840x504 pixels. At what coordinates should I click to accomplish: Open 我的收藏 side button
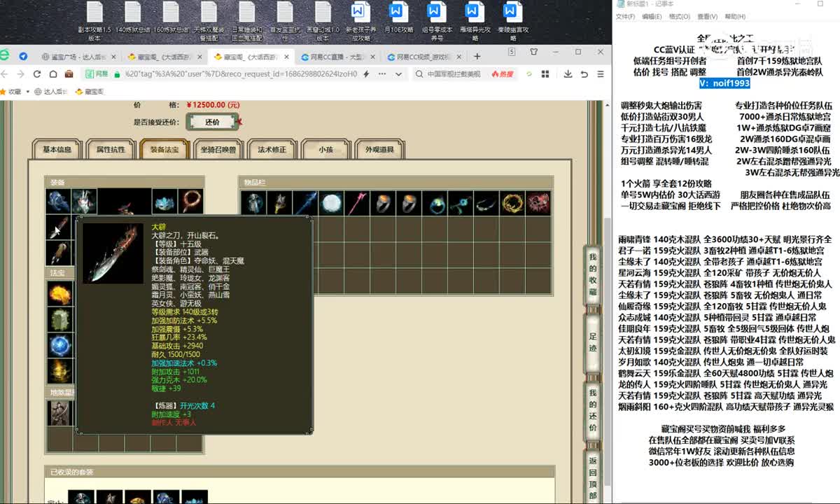click(x=592, y=275)
